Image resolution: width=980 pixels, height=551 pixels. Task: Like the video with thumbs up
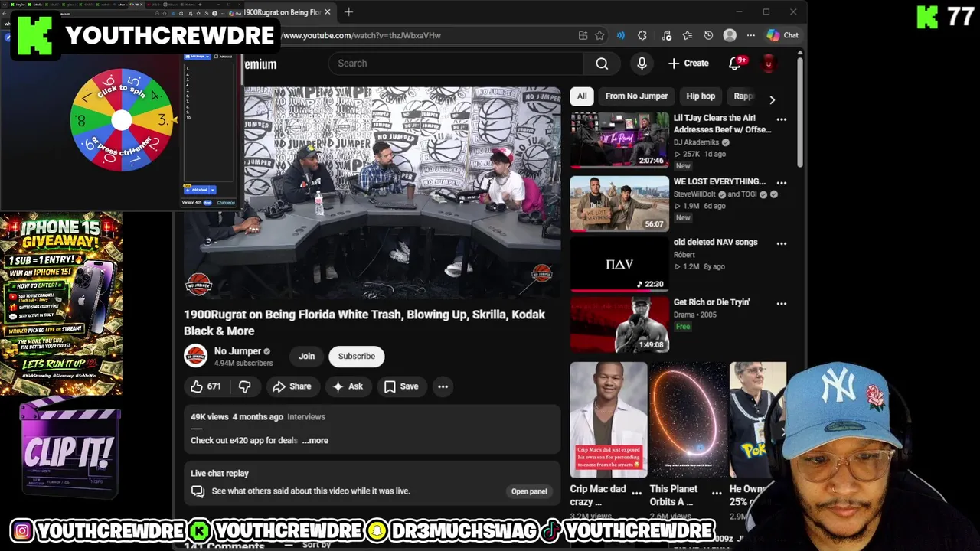coord(206,386)
